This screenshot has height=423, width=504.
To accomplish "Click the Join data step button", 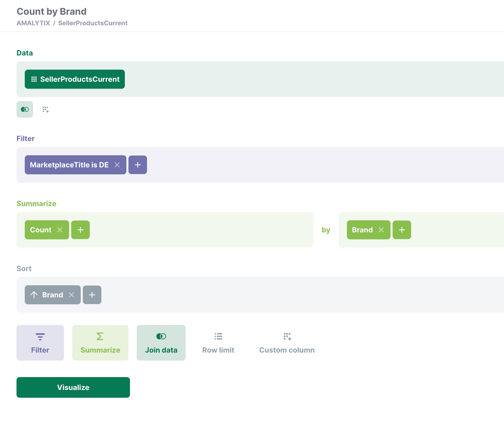I will pyautogui.click(x=161, y=343).
